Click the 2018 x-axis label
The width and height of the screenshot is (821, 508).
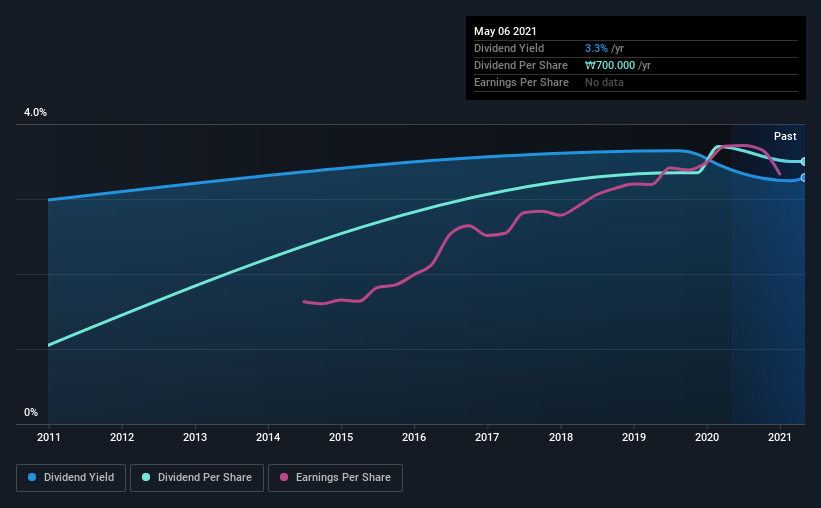click(561, 437)
